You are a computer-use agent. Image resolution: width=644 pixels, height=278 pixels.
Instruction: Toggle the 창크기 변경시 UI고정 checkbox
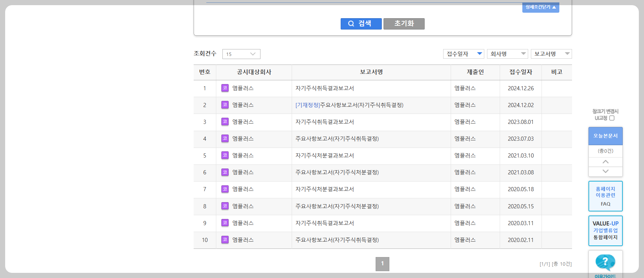pos(612,118)
